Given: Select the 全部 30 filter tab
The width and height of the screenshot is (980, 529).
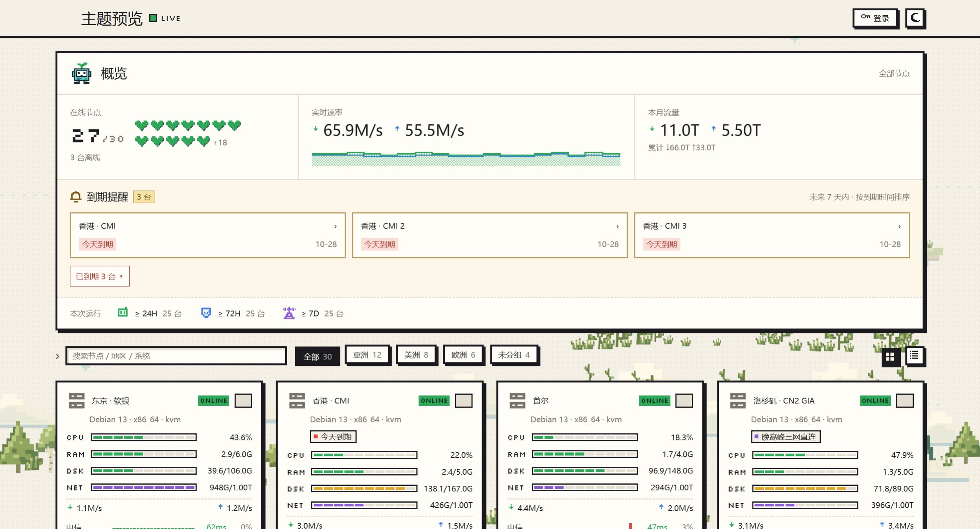Looking at the screenshot, I should click(317, 356).
